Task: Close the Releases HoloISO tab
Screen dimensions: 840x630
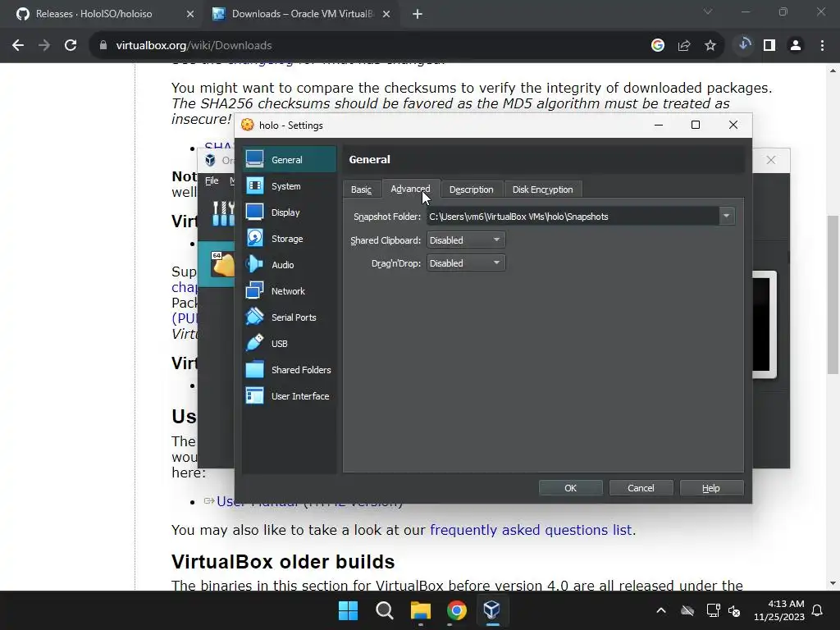Action: [x=190, y=14]
